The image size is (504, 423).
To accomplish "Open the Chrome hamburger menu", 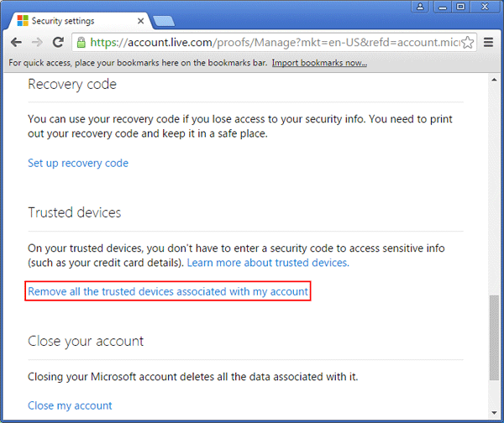I will click(x=489, y=41).
